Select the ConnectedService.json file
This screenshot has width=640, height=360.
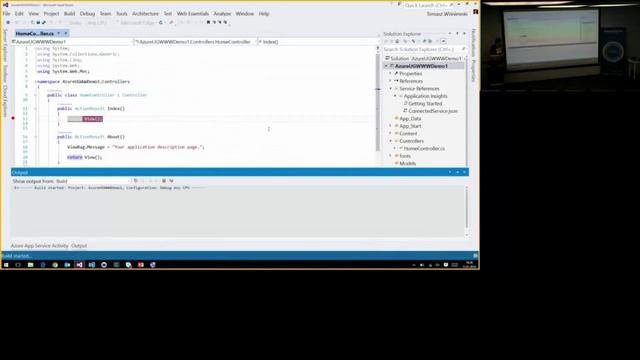pos(433,111)
